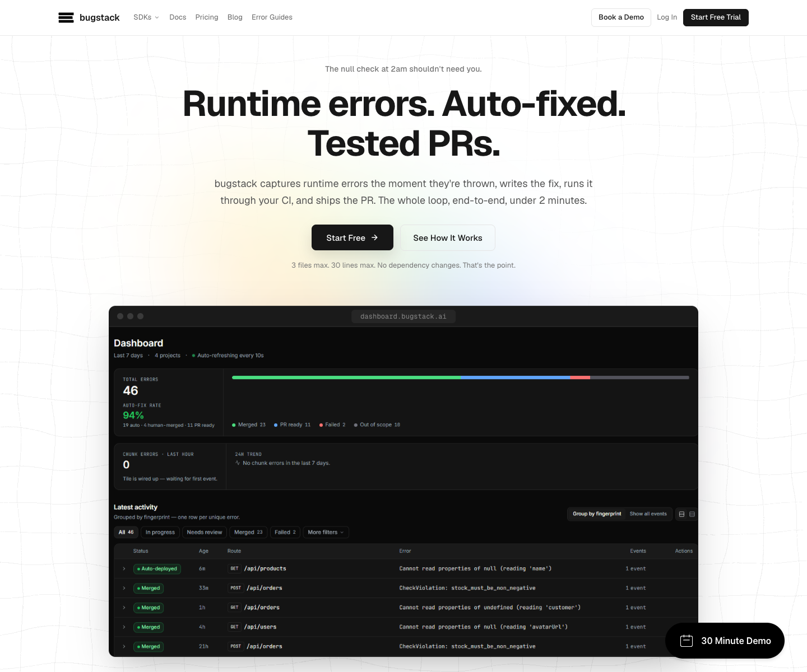Open the More filters dropdown
This screenshot has height=672, width=807.
pos(326,533)
